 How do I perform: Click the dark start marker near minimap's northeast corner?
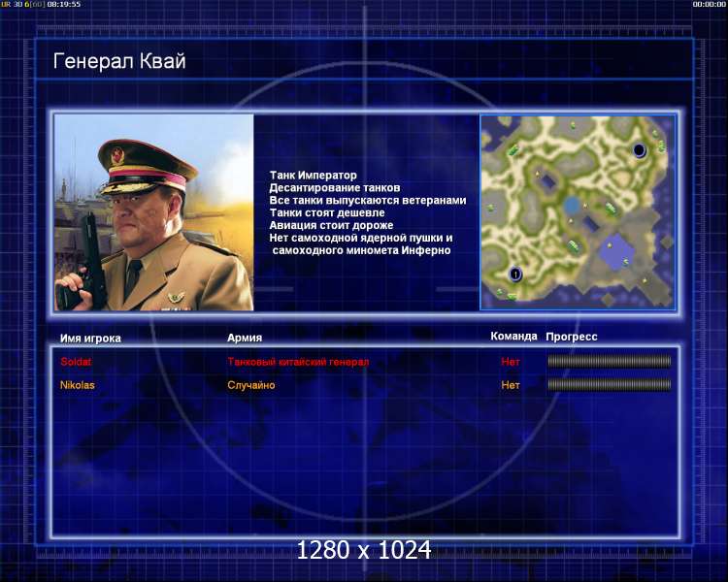[639, 150]
